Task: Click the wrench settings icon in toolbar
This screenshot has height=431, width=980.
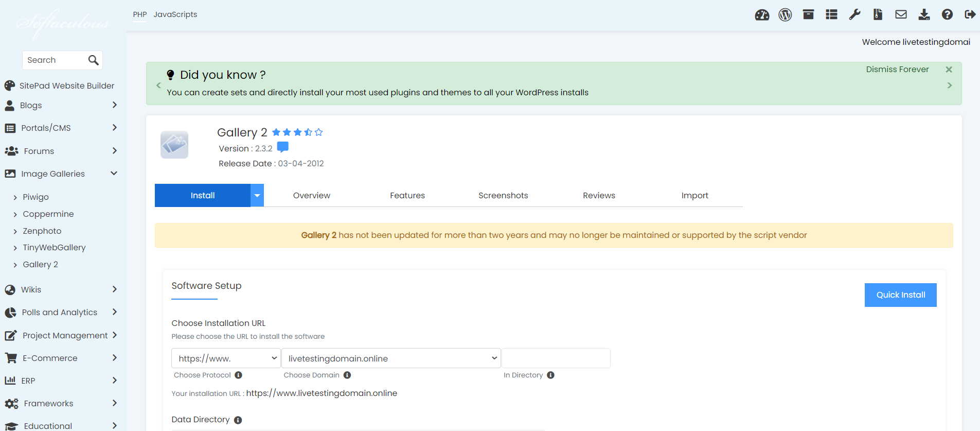Action: [854, 14]
